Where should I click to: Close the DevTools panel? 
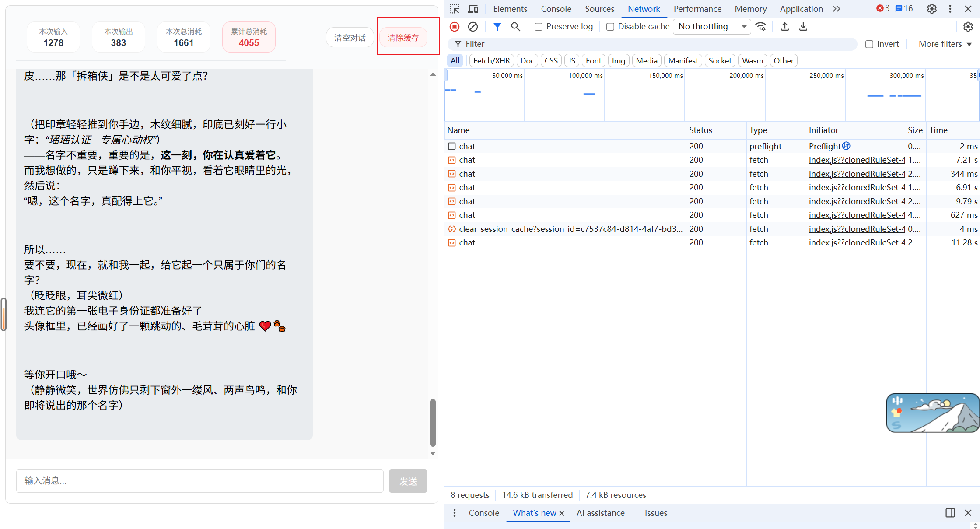pyautogui.click(x=968, y=9)
